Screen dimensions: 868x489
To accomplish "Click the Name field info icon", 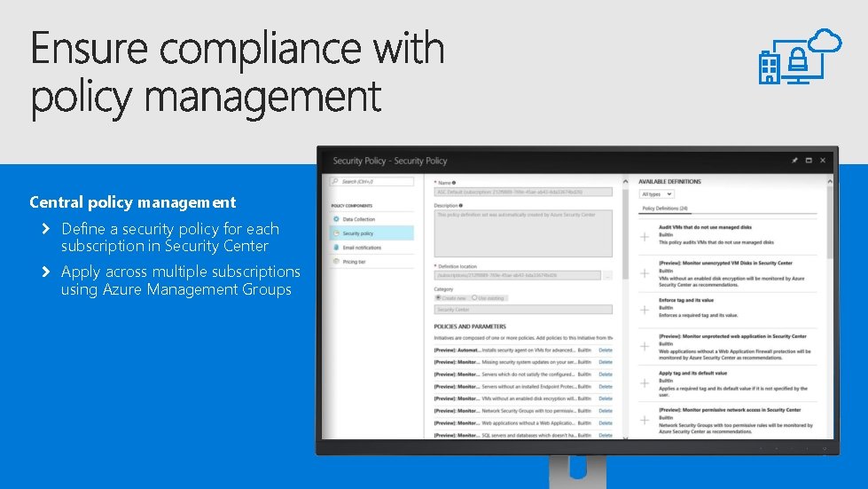I will [454, 183].
